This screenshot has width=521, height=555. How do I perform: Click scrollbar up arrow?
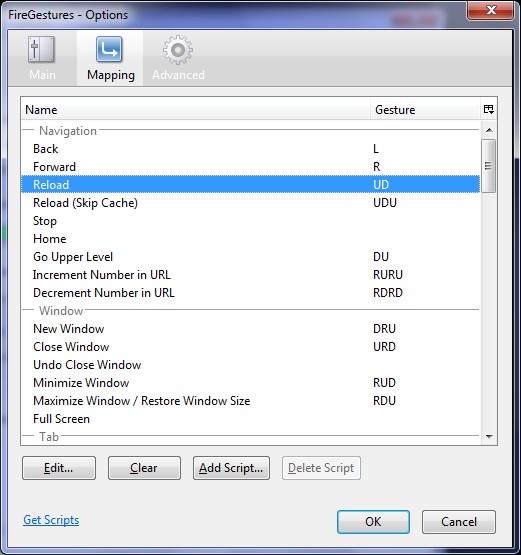click(489, 131)
